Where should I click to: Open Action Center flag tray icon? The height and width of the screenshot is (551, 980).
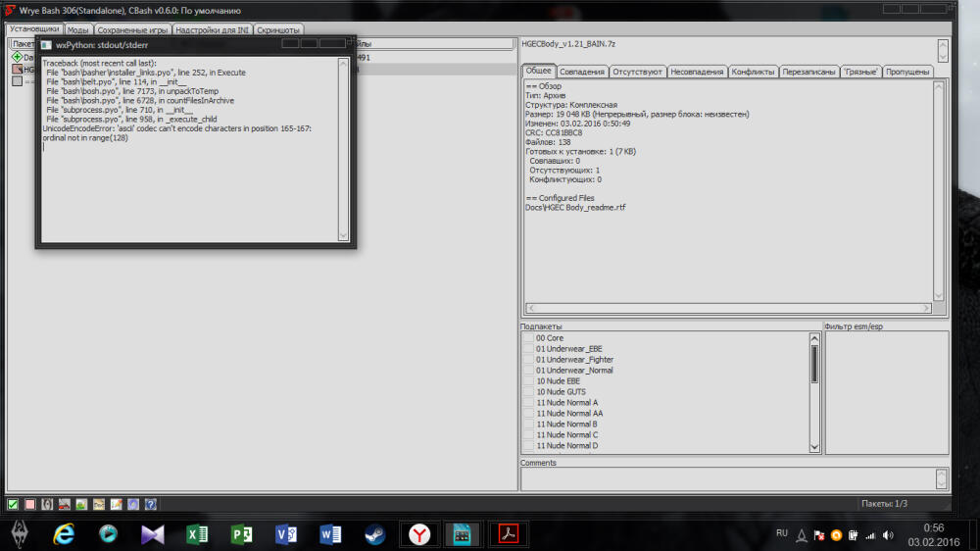tap(818, 535)
